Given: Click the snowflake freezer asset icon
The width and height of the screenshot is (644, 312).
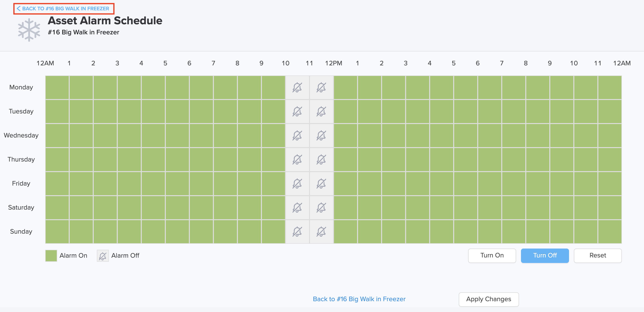Looking at the screenshot, I should point(29,30).
